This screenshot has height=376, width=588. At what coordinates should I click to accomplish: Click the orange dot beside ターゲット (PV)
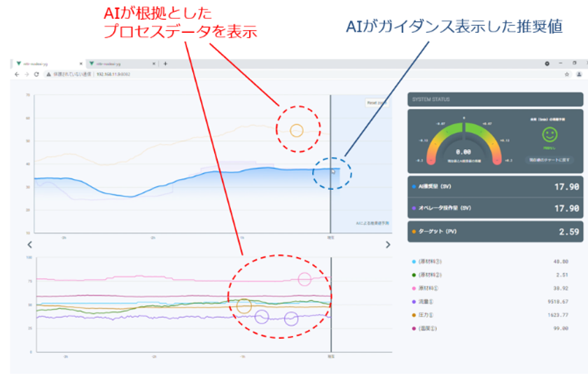(x=414, y=232)
